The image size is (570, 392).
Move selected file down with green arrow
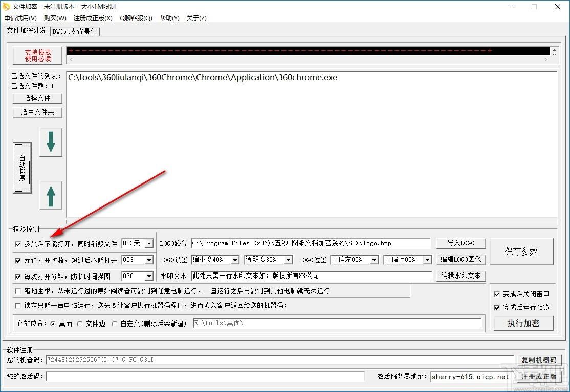[x=51, y=142]
